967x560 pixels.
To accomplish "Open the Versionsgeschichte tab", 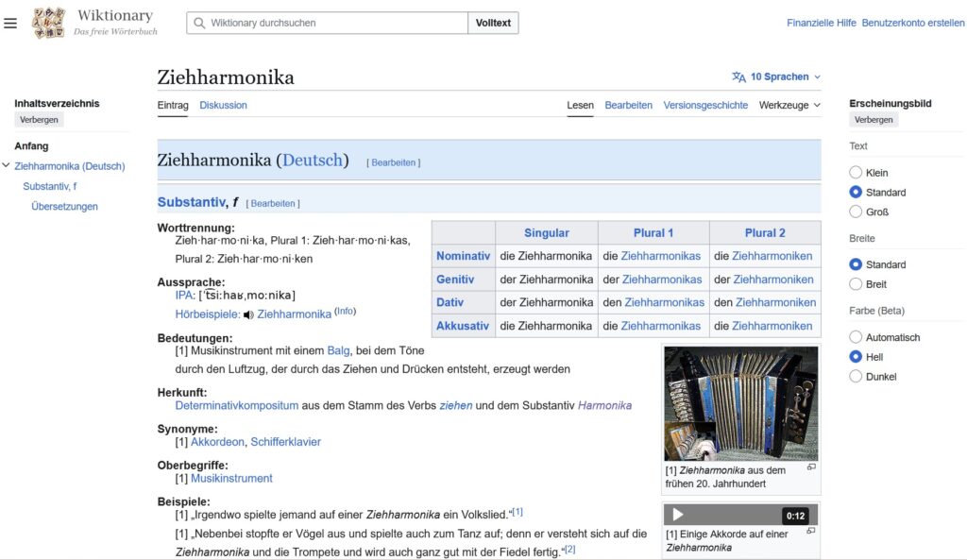I will point(705,105).
